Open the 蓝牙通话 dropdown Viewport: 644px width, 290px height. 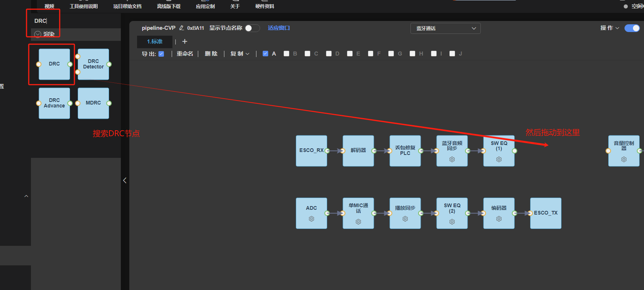click(x=445, y=28)
